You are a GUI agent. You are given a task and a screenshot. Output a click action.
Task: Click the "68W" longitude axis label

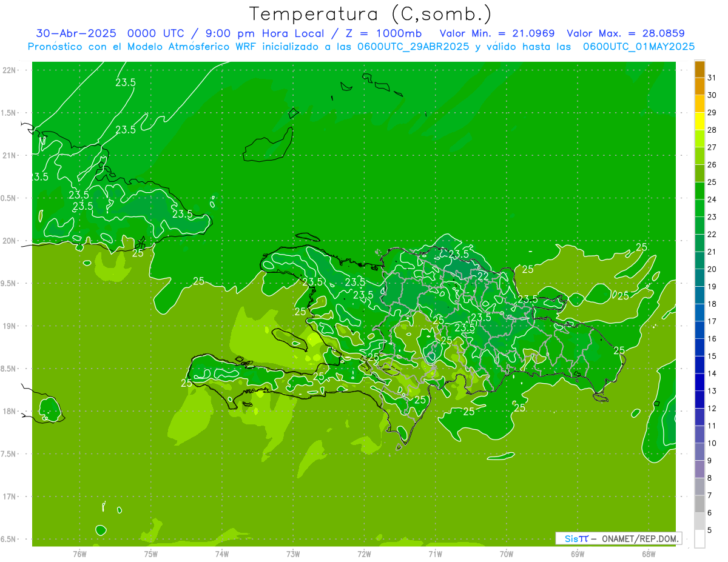pos(649,554)
